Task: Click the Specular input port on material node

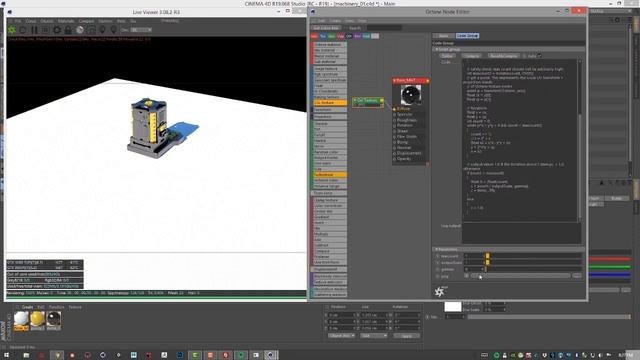Action: [394, 115]
